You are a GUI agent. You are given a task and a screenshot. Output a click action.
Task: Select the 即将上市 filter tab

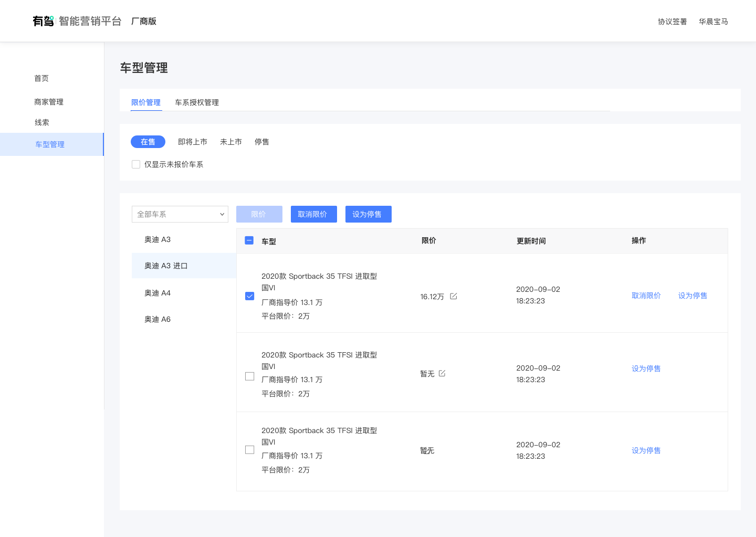[x=193, y=142]
